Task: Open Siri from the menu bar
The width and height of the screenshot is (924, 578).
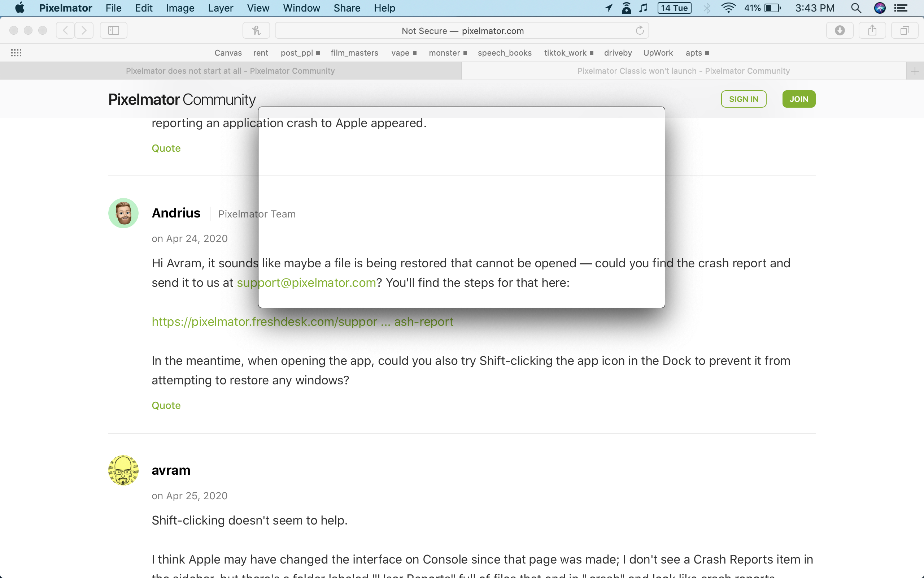Action: [880, 8]
